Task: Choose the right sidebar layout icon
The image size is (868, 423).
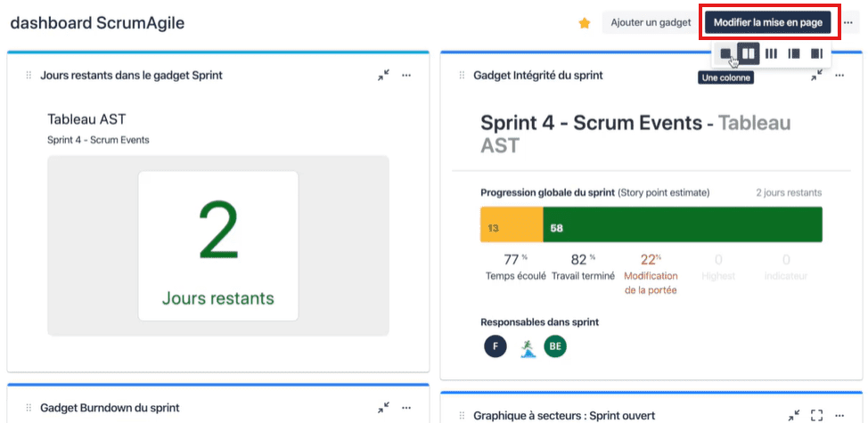Action: (816, 53)
